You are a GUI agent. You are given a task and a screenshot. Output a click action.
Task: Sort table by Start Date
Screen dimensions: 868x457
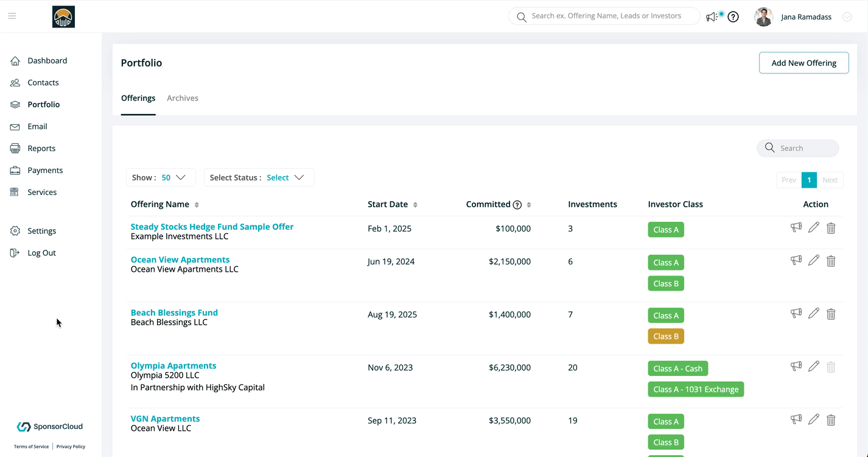point(415,205)
